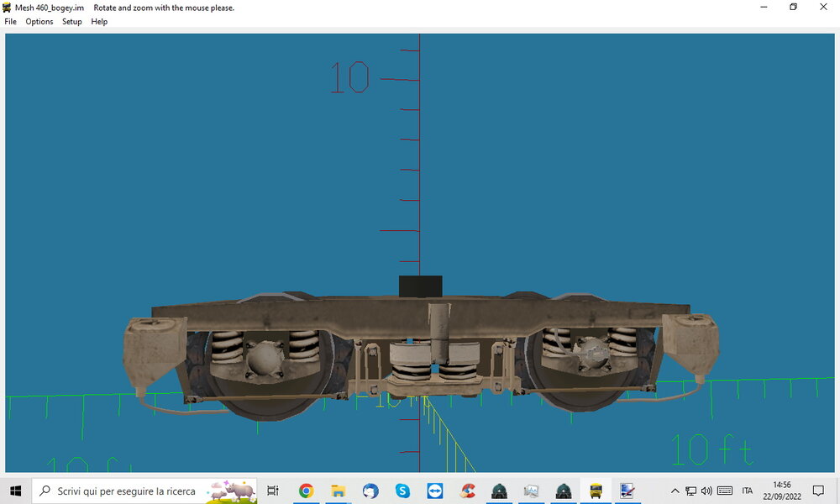Screen dimensions: 840x504
Task: Open Skype from the taskbar
Action: pyautogui.click(x=402, y=491)
